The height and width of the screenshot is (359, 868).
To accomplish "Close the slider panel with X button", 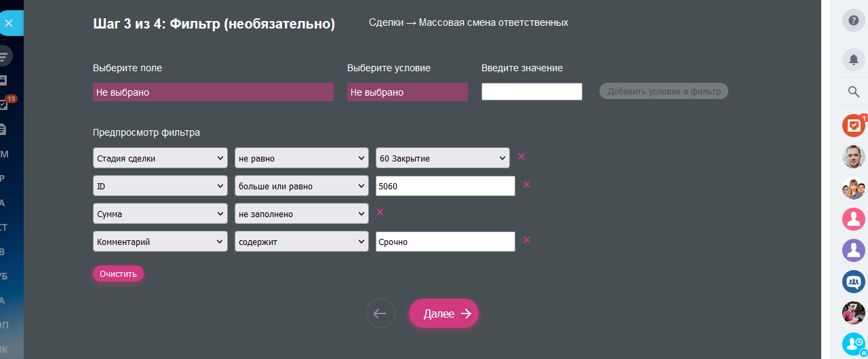I will click(x=9, y=23).
